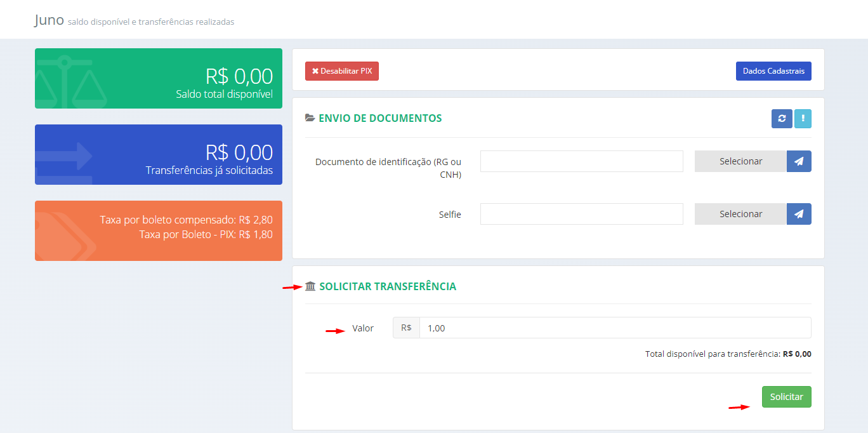Send the identification document with paper-plane icon
Screen dimensions: 868x433
[x=799, y=161]
